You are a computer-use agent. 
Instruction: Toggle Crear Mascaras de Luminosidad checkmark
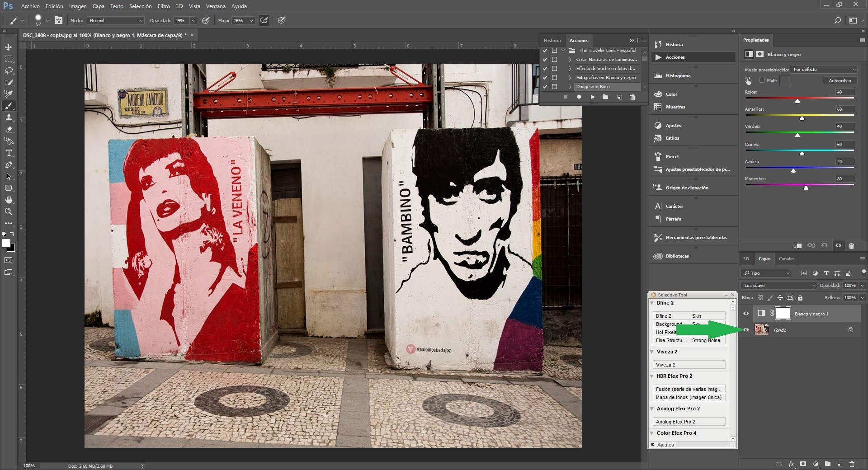545,60
